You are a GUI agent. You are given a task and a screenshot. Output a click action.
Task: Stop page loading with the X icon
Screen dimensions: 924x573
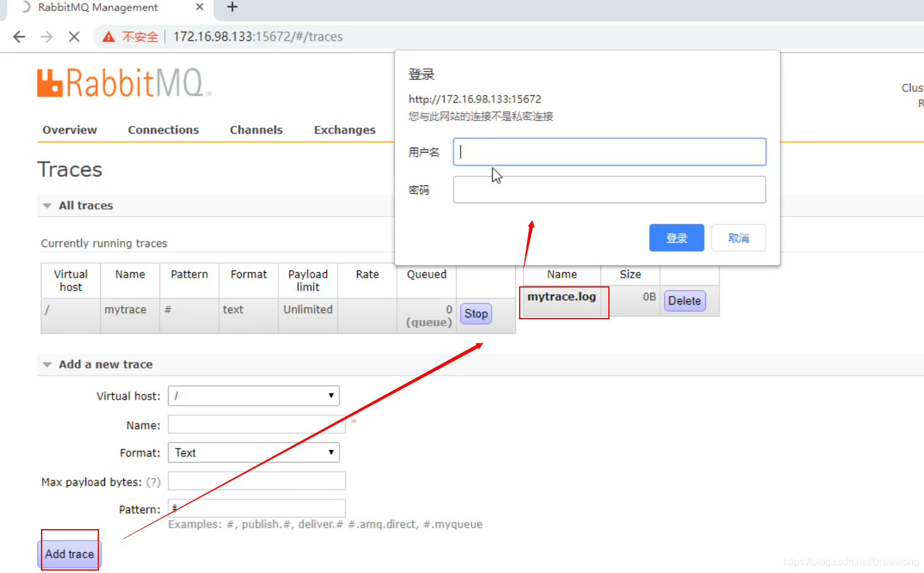point(75,37)
